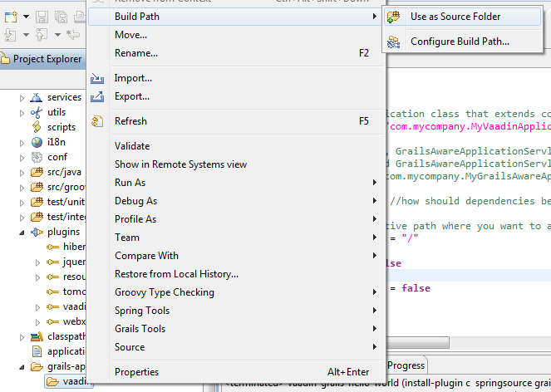Open the New wizard dropdown arrow
The width and height of the screenshot is (551, 392).
26,17
